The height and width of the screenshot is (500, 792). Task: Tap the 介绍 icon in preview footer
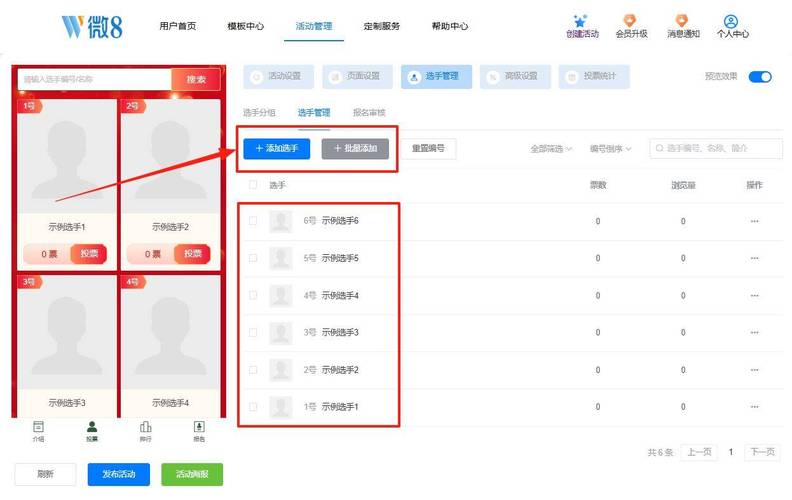coord(38,427)
